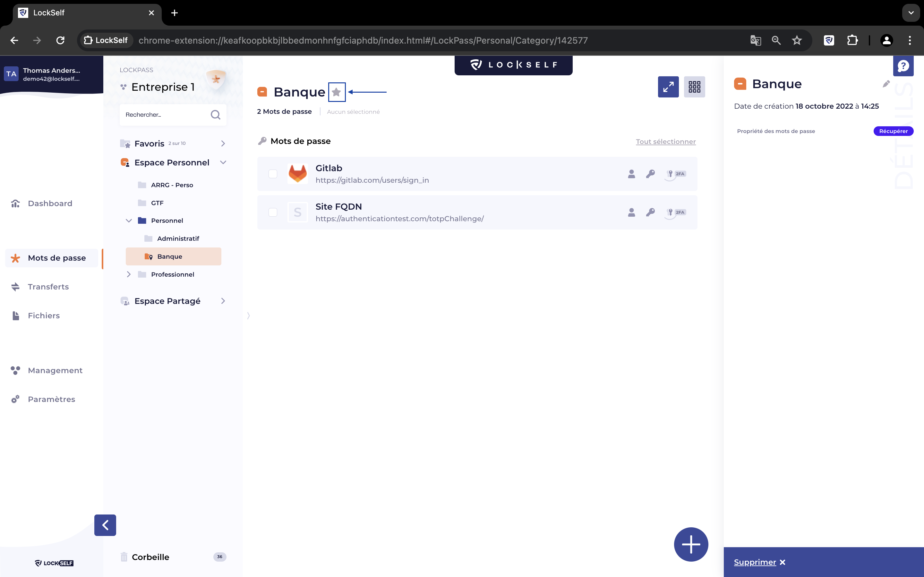Click the 2FA icon on Gitlab row
Image resolution: width=924 pixels, height=577 pixels.
675,174
